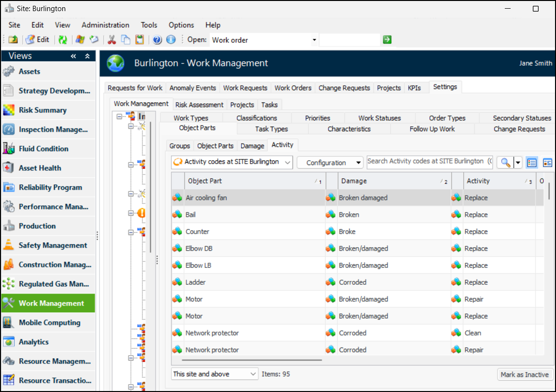The height and width of the screenshot is (392, 556).
Task: Click the magnifying glass search icon
Action: coord(505,163)
